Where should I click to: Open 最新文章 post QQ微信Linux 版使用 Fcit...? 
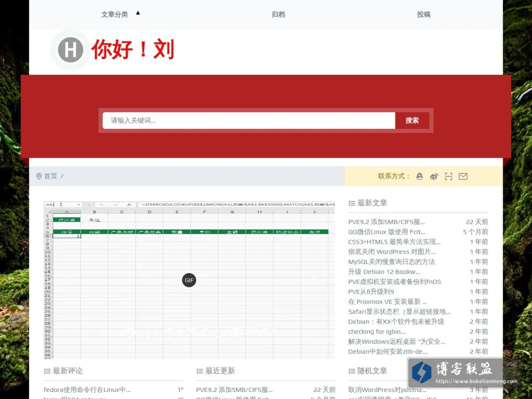pyautogui.click(x=387, y=232)
